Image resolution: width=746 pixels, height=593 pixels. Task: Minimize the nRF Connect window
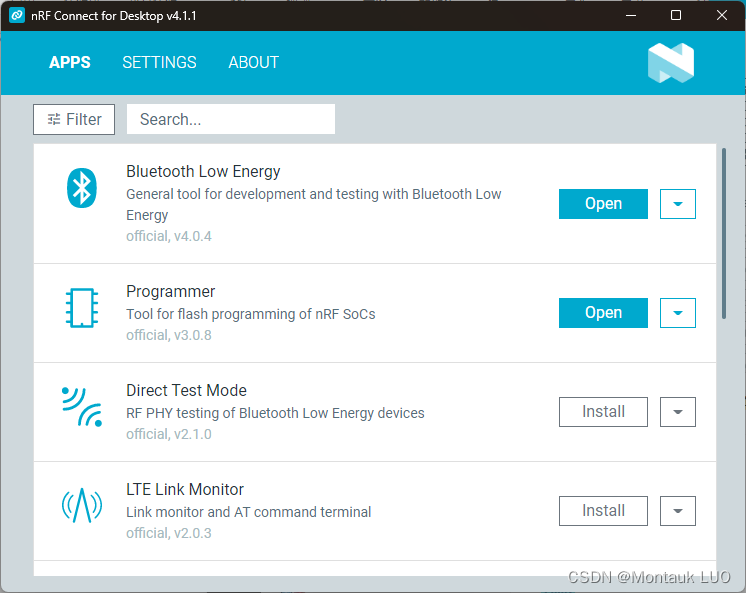pyautogui.click(x=631, y=15)
